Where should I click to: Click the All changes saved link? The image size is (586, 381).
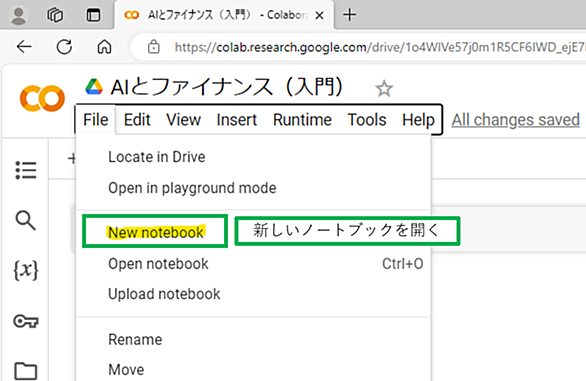pyautogui.click(x=515, y=120)
